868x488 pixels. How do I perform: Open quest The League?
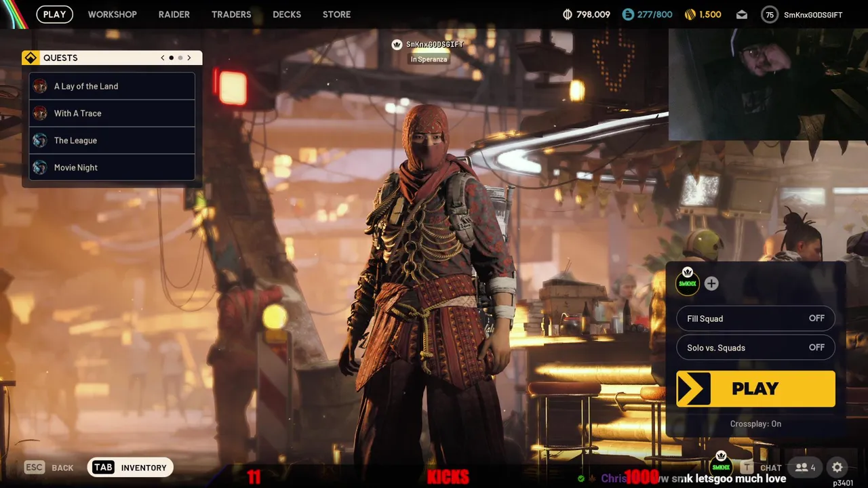click(112, 140)
